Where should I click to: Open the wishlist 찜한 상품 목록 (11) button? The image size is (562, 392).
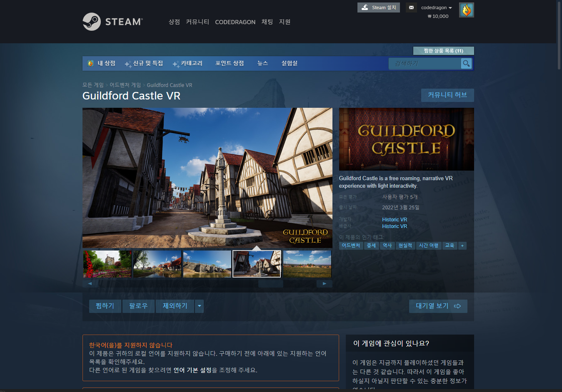pyautogui.click(x=443, y=51)
